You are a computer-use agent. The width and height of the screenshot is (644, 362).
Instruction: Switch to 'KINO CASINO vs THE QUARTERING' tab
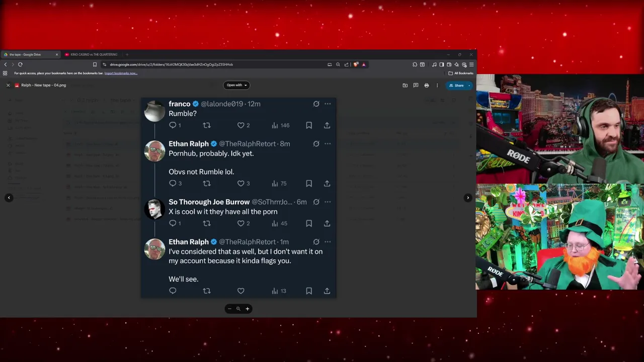(x=94, y=54)
